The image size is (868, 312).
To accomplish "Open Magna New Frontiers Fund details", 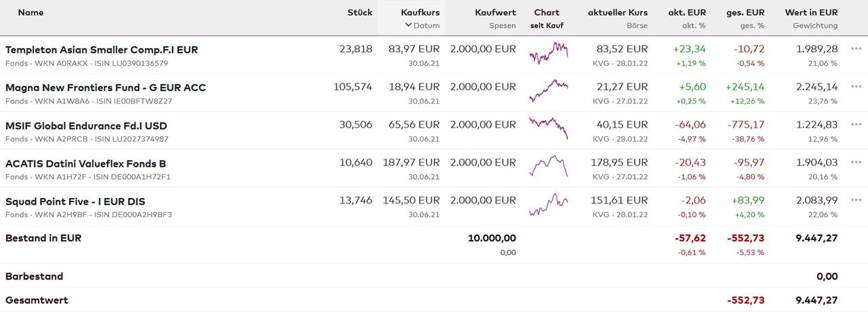I will coord(106,87).
